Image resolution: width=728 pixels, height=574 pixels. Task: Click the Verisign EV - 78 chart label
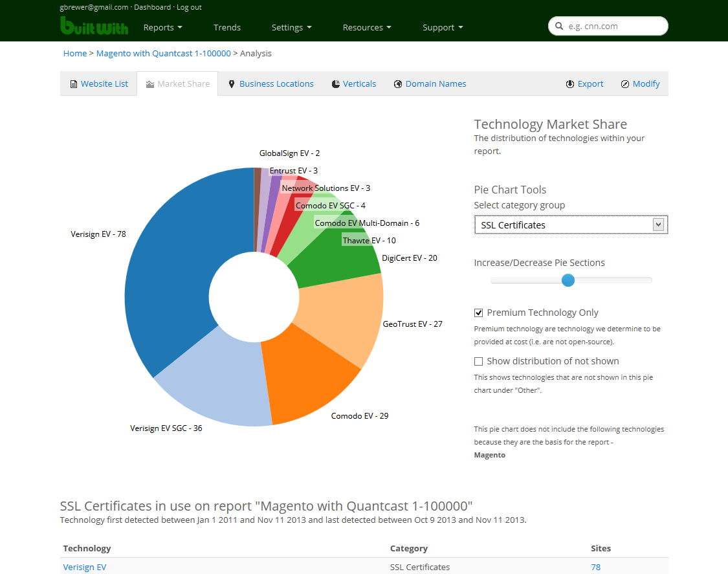98,234
